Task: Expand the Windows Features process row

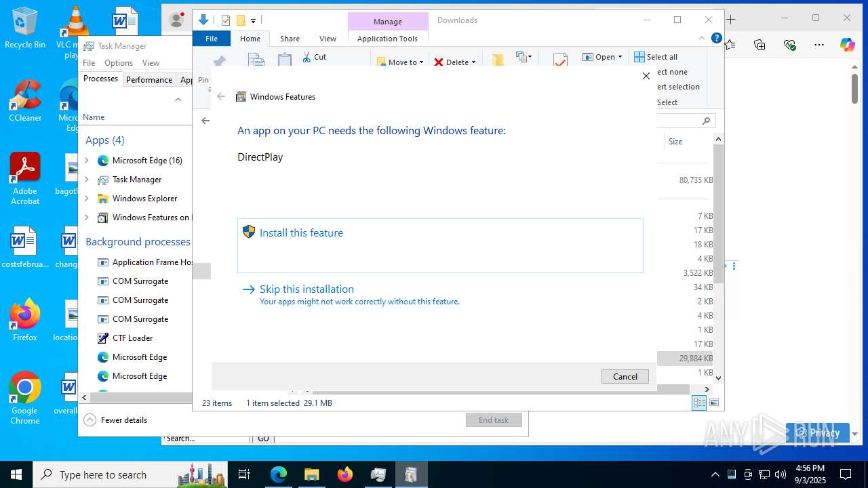Action: pyautogui.click(x=87, y=218)
